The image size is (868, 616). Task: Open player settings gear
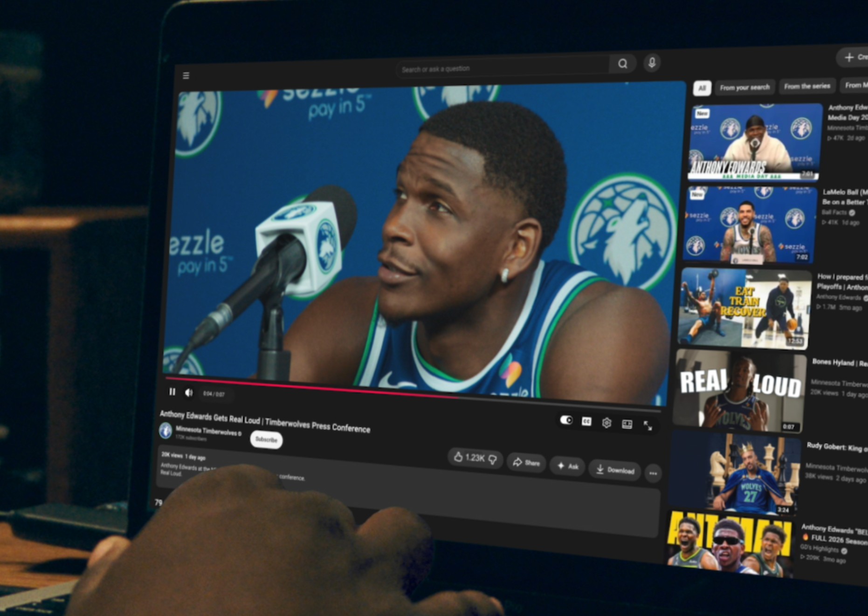coord(606,423)
